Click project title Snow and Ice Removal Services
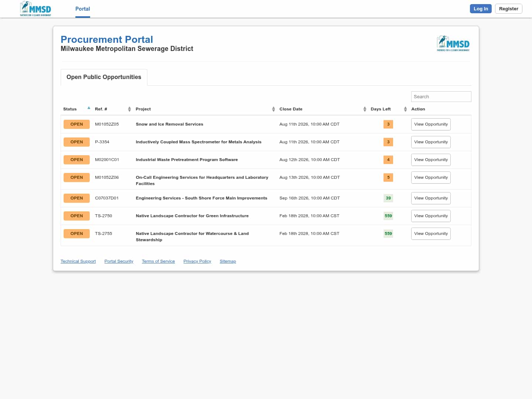Image resolution: width=532 pixels, height=399 pixels. [170, 124]
